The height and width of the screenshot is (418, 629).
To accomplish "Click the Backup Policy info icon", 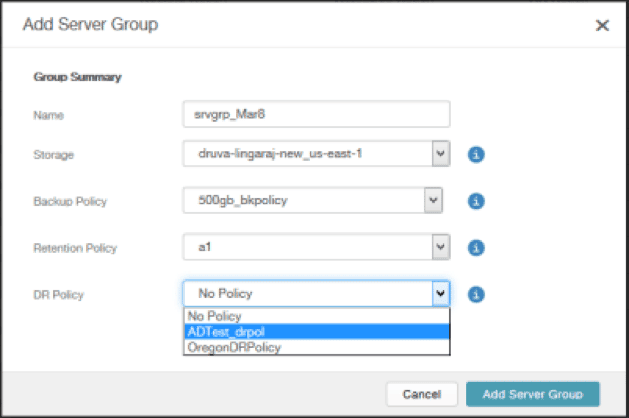I will [477, 201].
